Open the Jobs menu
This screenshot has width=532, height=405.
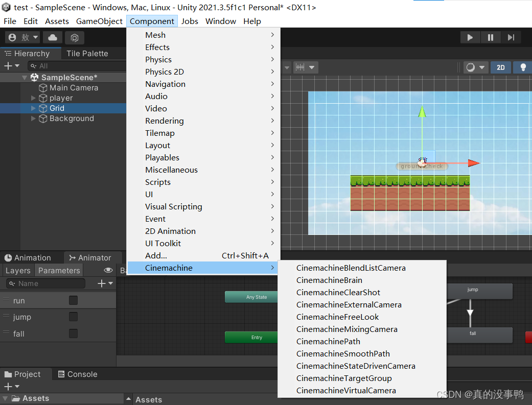tap(190, 21)
